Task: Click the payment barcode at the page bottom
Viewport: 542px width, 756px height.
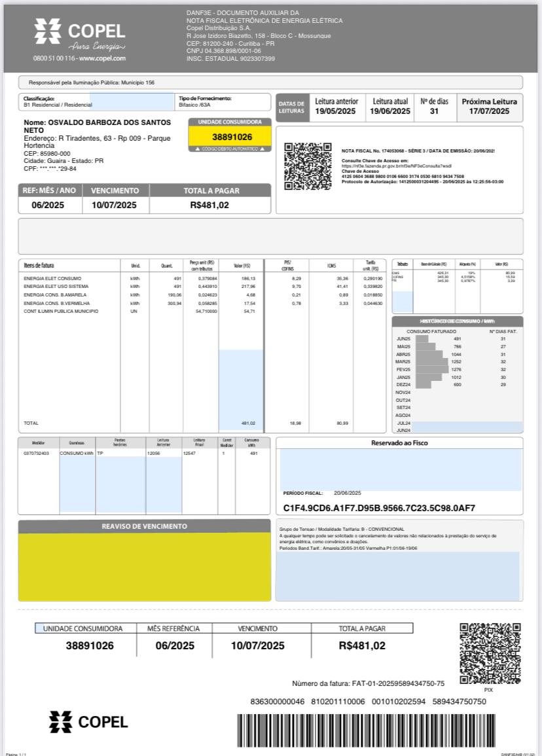Action: (366, 730)
